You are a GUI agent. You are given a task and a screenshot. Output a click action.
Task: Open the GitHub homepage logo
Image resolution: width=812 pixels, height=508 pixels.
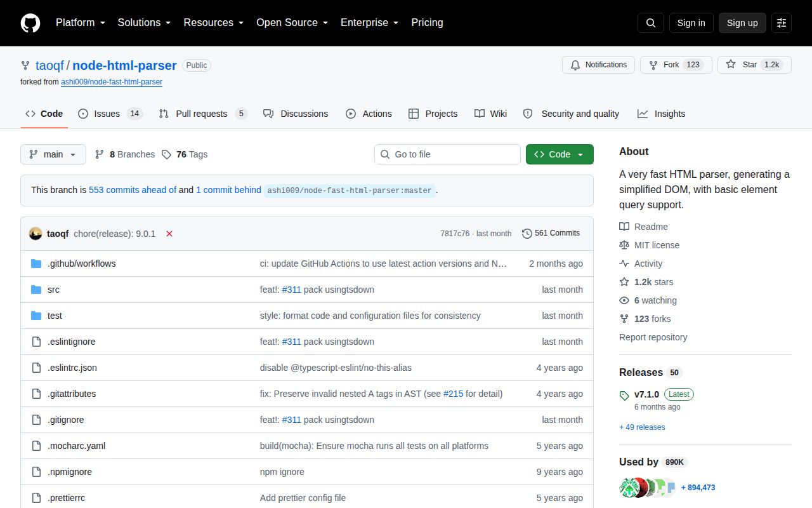(30, 23)
